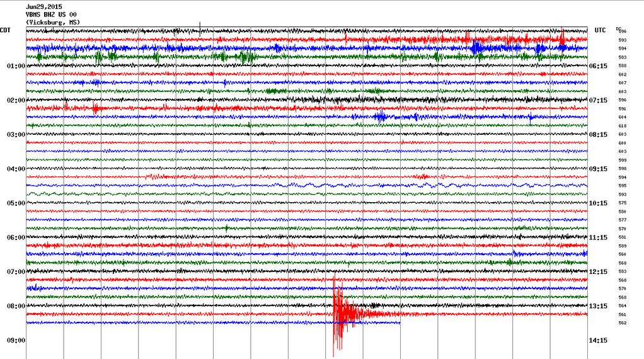Click the 05:00 CDT time label

click(16, 203)
